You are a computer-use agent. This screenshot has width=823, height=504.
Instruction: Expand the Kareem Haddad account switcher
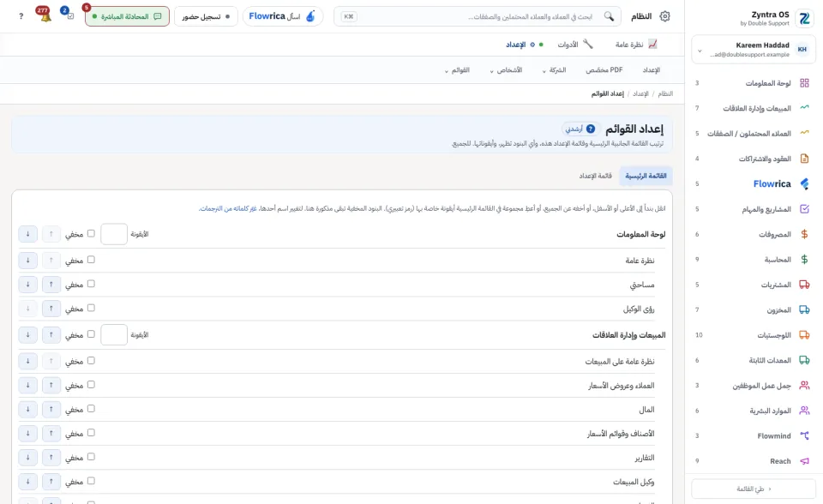coord(754,50)
